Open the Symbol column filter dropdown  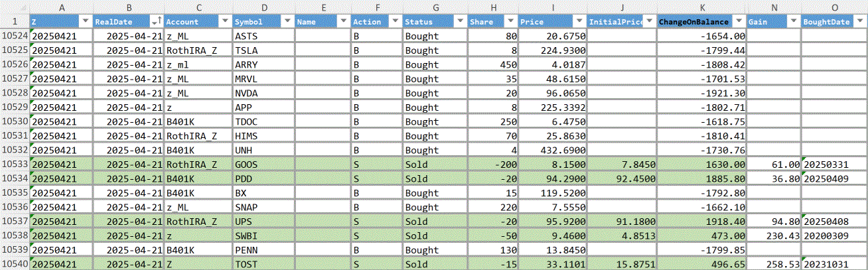[287, 22]
